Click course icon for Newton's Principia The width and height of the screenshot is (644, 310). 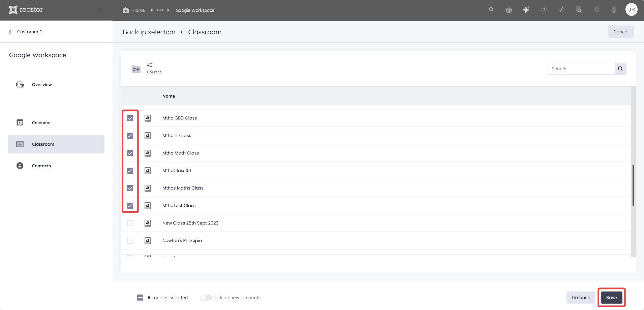[148, 241]
